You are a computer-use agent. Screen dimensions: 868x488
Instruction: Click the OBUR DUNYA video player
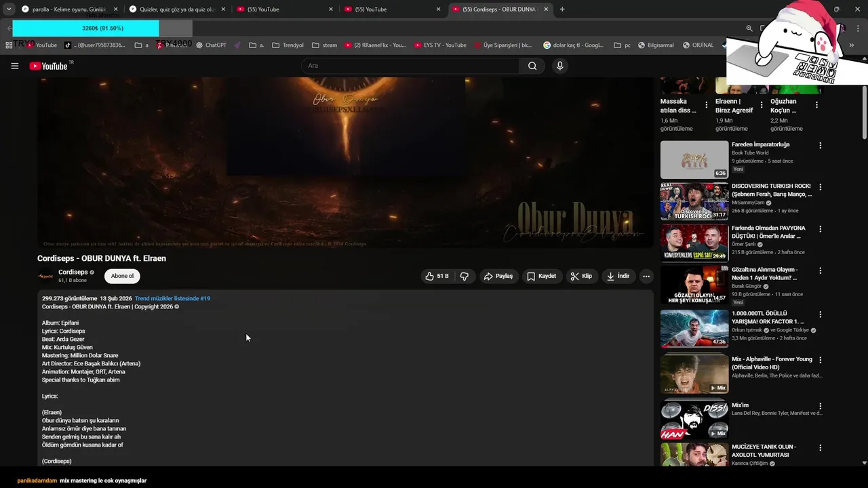345,162
